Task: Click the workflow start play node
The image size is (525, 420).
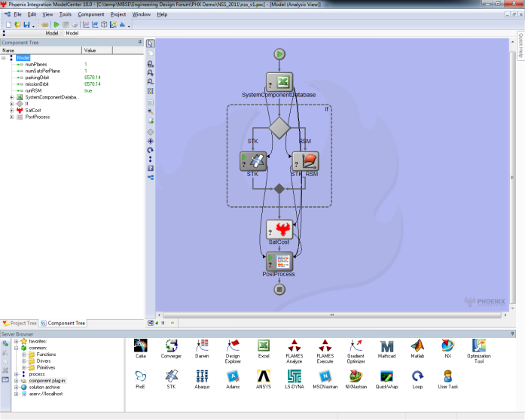Action: (x=279, y=54)
